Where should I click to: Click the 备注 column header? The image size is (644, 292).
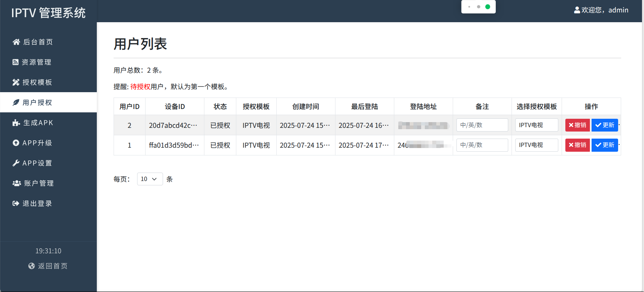click(x=482, y=106)
